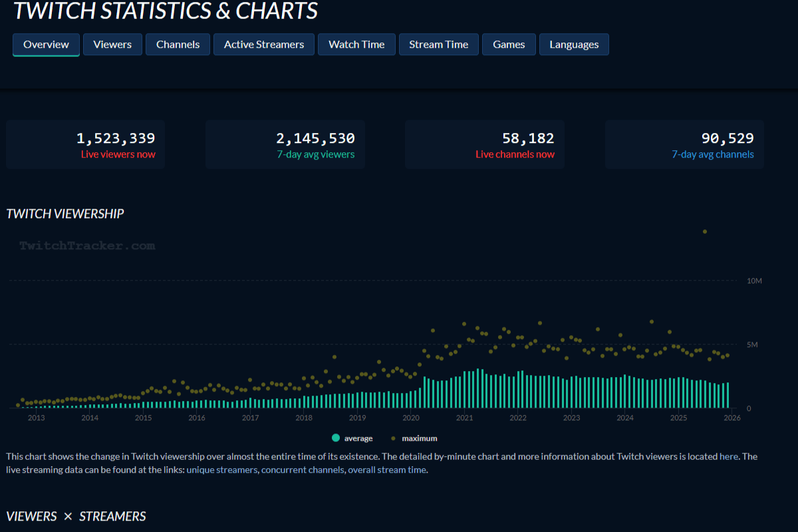Screen dimensions: 798x532
Task: Toggle the maximum series in chart legend
Action: click(x=414, y=438)
